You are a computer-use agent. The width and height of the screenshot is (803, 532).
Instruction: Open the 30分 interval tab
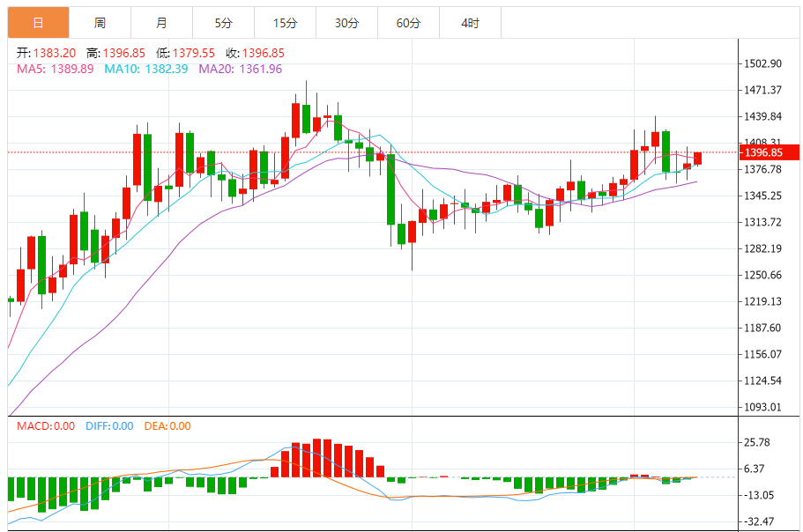(x=346, y=23)
